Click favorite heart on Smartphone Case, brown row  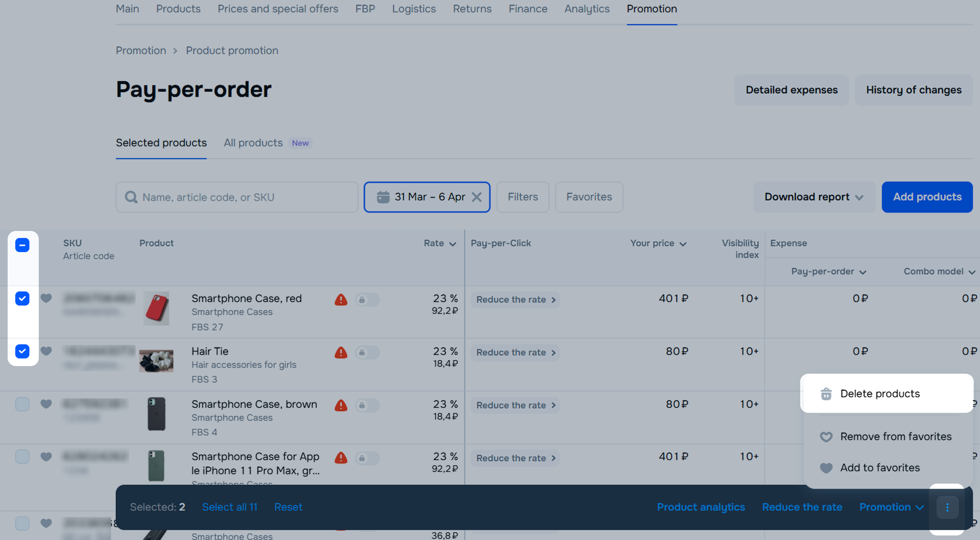click(46, 404)
